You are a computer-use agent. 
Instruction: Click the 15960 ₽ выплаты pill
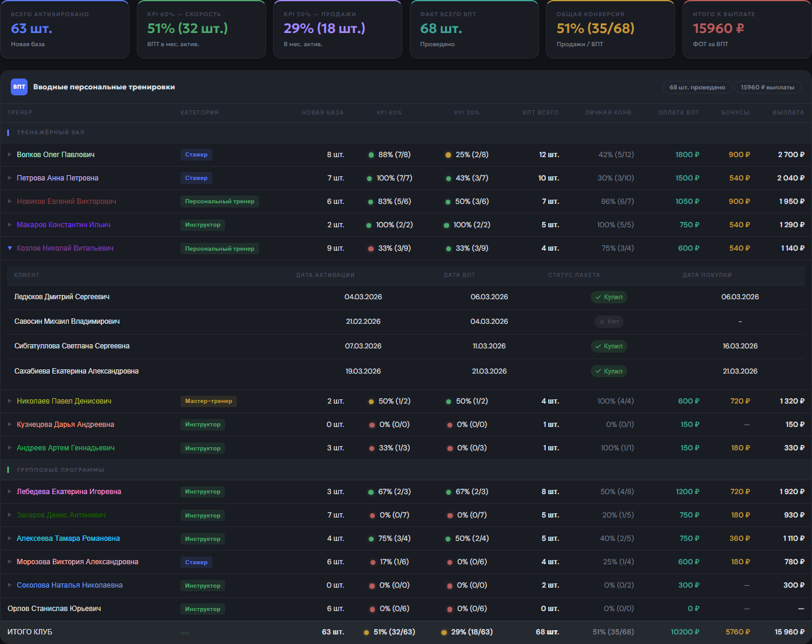pyautogui.click(x=767, y=88)
